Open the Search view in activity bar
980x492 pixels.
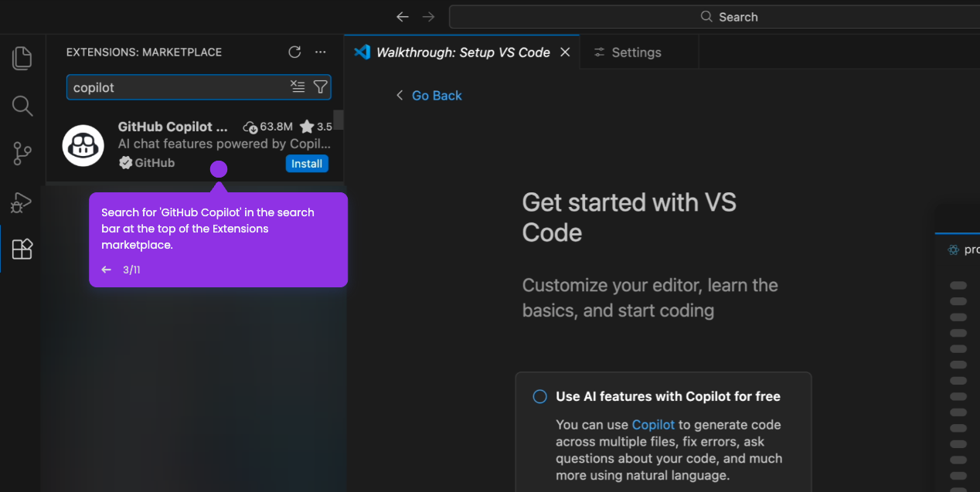(22, 106)
